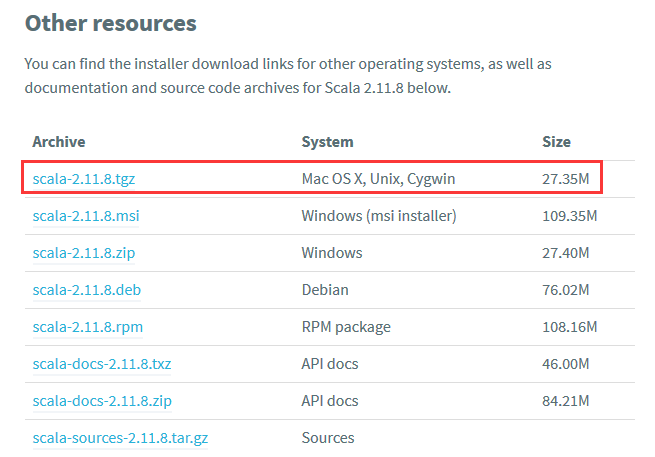Select the Archive column header
This screenshot has height=457, width=655.
point(59,142)
